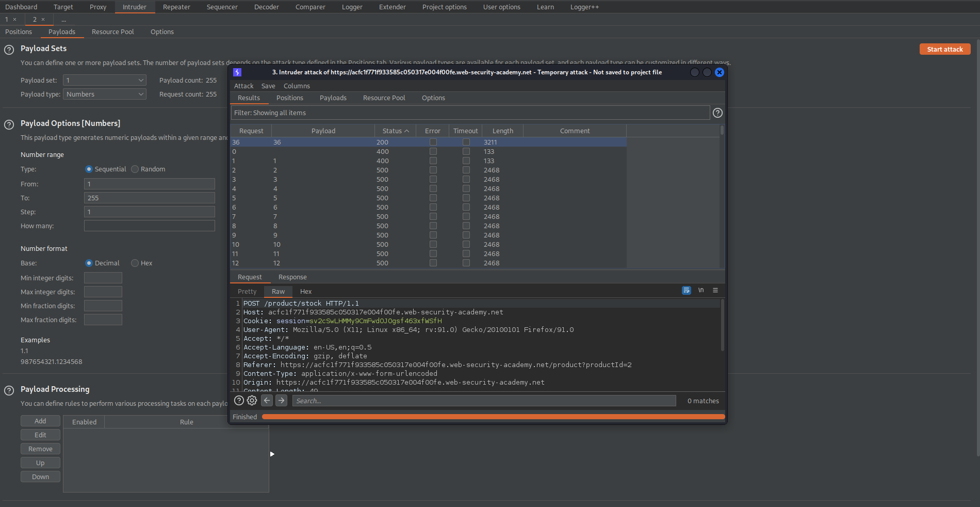The height and width of the screenshot is (507, 980).
Task: Open Payload set dropdown
Action: point(105,80)
